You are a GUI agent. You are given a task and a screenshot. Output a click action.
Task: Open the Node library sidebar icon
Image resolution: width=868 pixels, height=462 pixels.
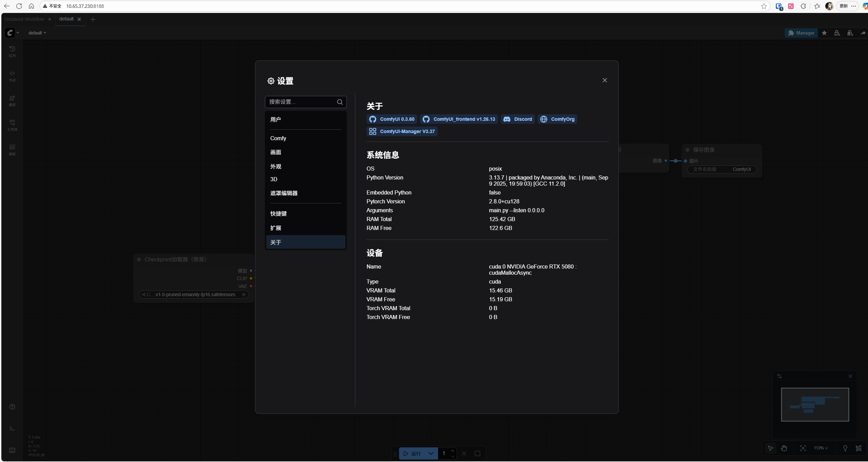12,76
